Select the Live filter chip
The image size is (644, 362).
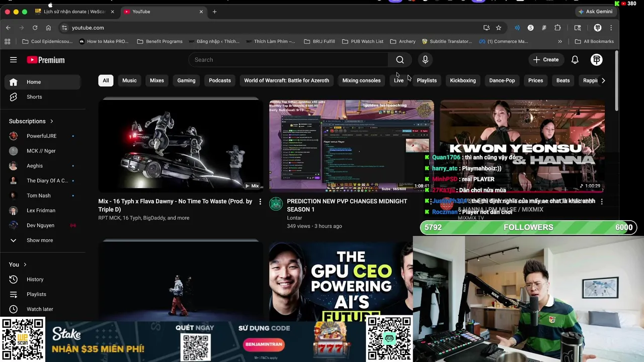coord(398,80)
